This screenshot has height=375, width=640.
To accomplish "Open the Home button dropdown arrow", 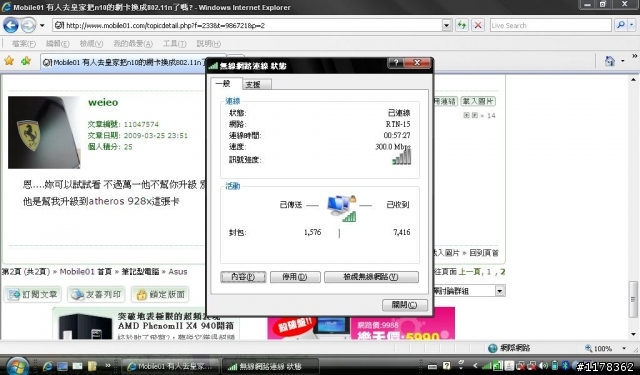I will tap(623, 61).
